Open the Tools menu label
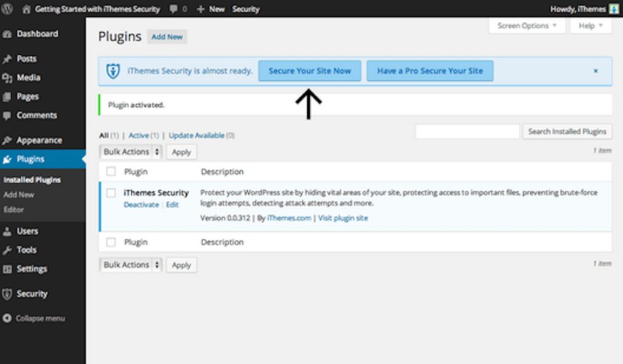 point(27,250)
